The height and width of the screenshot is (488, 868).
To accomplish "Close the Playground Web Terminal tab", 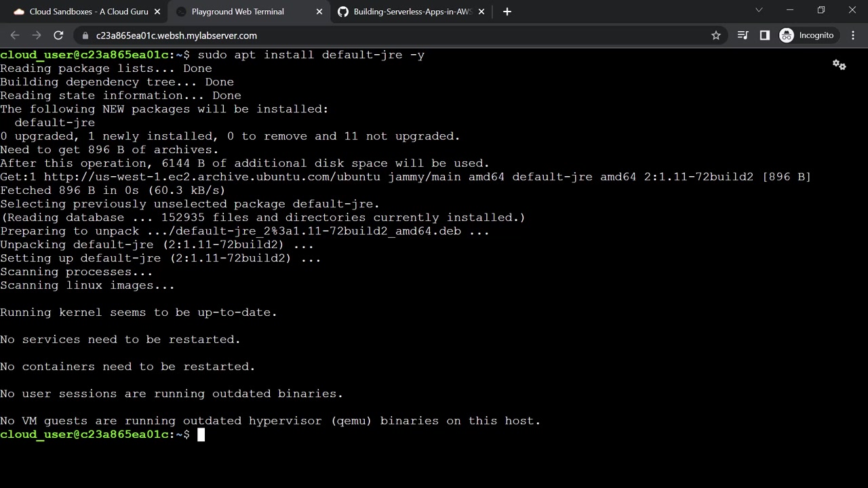I will [x=319, y=12].
